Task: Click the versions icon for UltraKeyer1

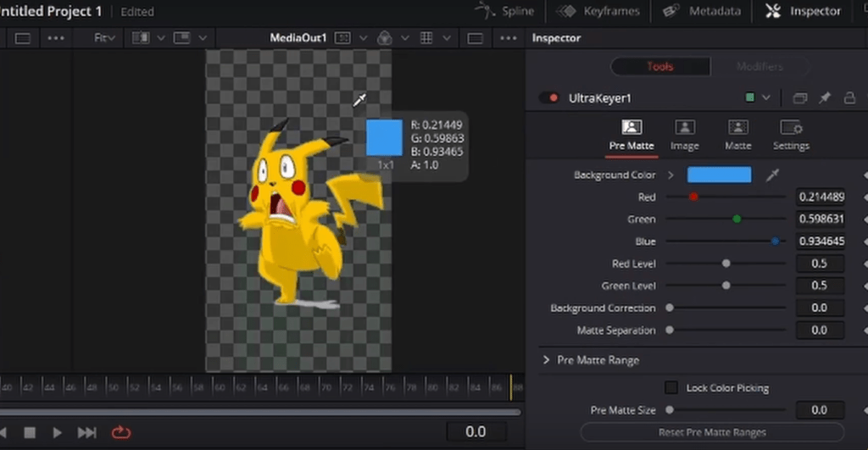Action: (x=800, y=98)
